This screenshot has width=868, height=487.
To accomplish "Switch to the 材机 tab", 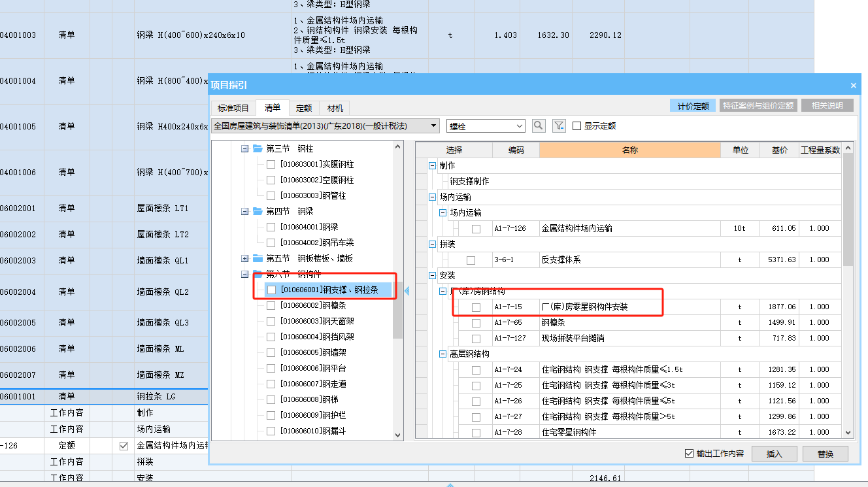I will 335,108.
